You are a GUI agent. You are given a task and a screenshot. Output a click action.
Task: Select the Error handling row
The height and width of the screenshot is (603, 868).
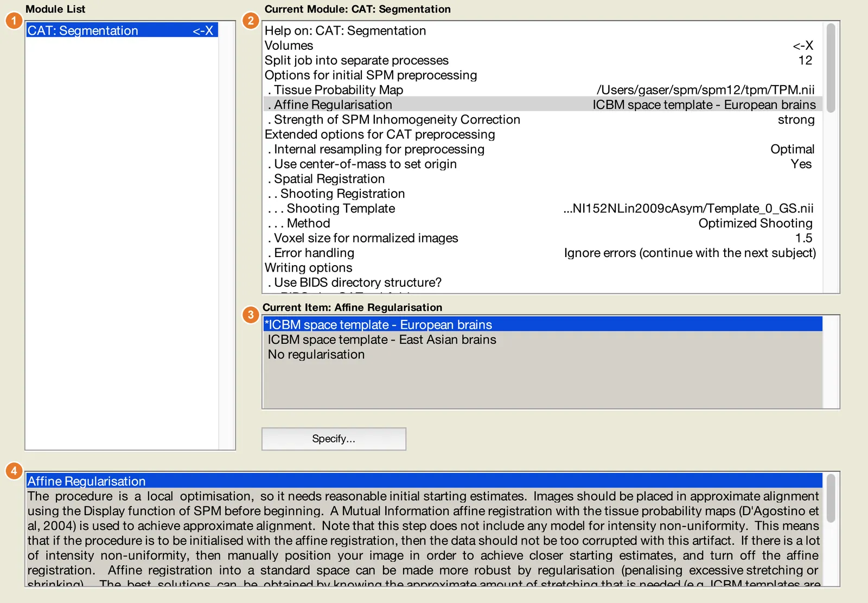(542, 253)
